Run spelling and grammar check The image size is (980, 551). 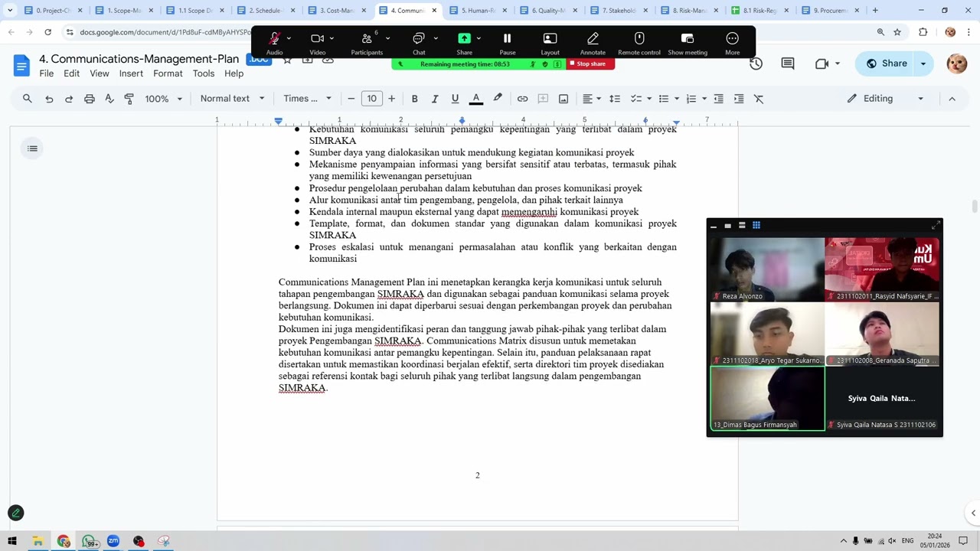[x=109, y=99]
